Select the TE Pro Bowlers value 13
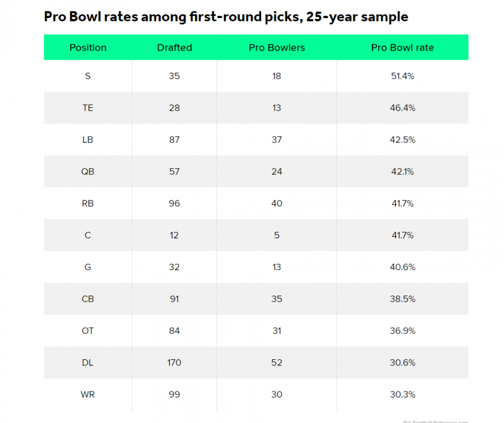This screenshot has height=423, width=504. [277, 108]
